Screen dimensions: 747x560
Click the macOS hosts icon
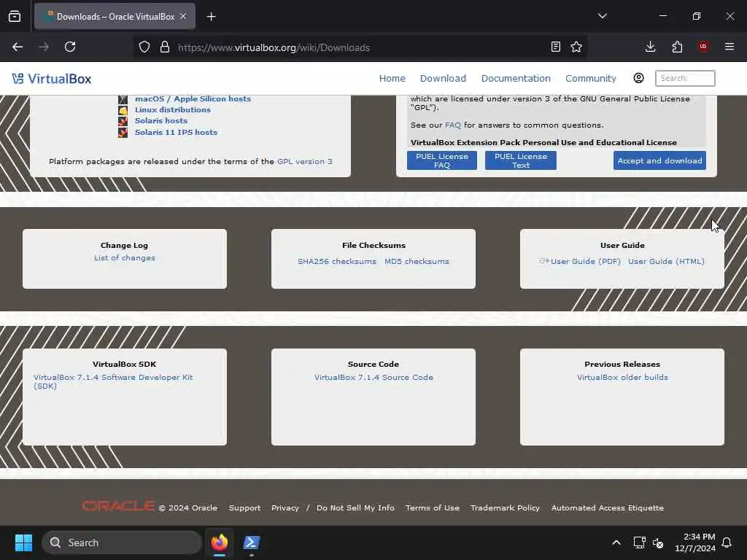tap(123, 99)
